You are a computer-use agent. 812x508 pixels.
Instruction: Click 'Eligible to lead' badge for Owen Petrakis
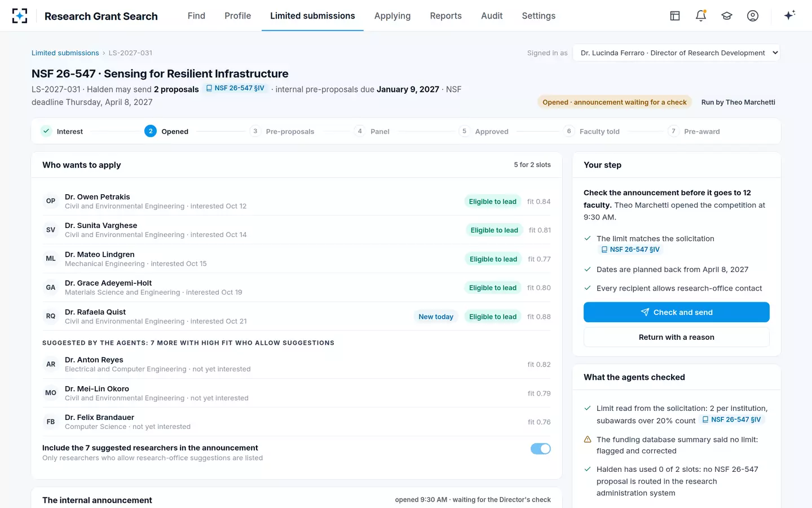point(493,202)
